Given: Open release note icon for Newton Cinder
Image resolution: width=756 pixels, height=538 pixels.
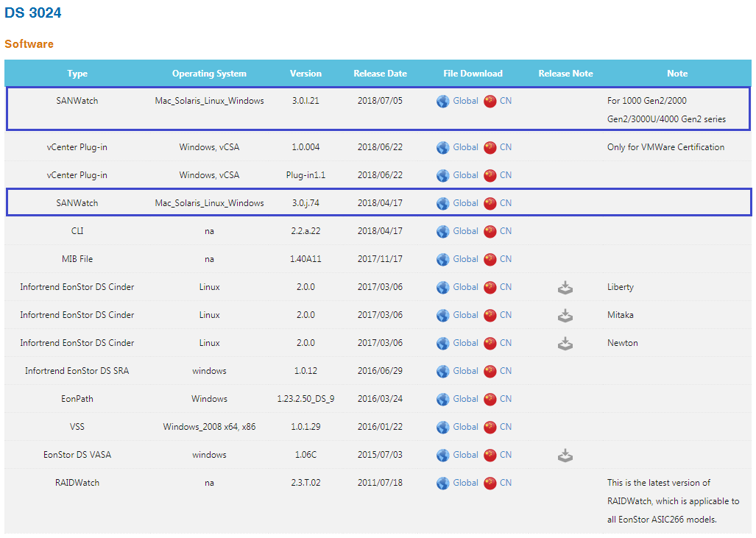Looking at the screenshot, I should click(565, 344).
